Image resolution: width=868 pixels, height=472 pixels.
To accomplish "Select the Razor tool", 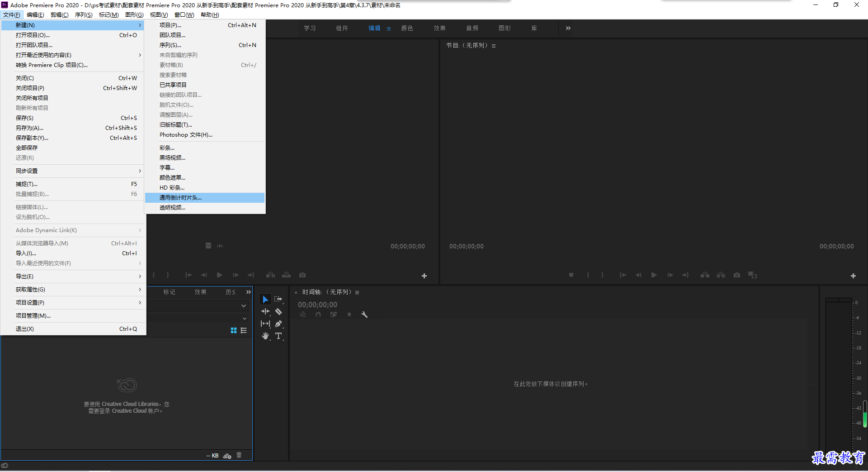I will tap(278, 312).
